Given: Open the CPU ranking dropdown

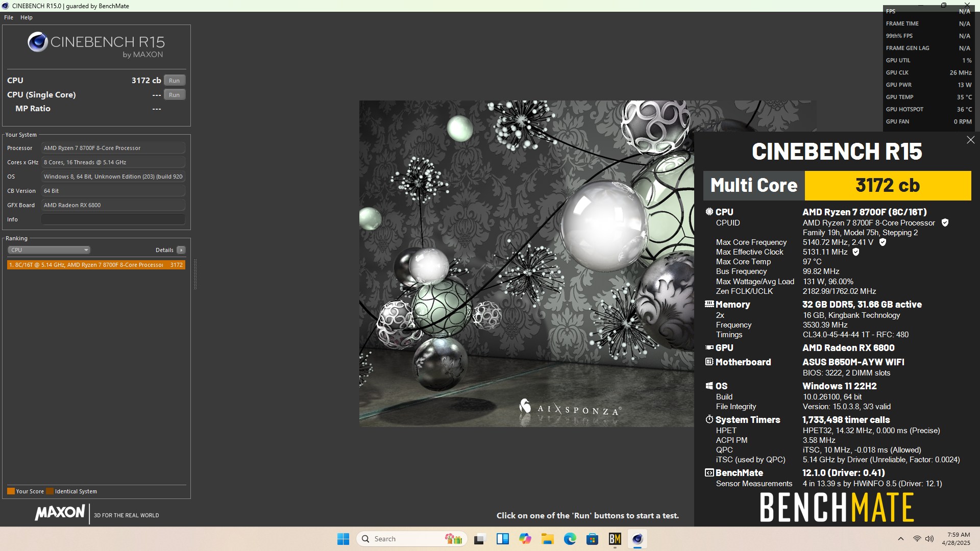Looking at the screenshot, I should tap(49, 250).
